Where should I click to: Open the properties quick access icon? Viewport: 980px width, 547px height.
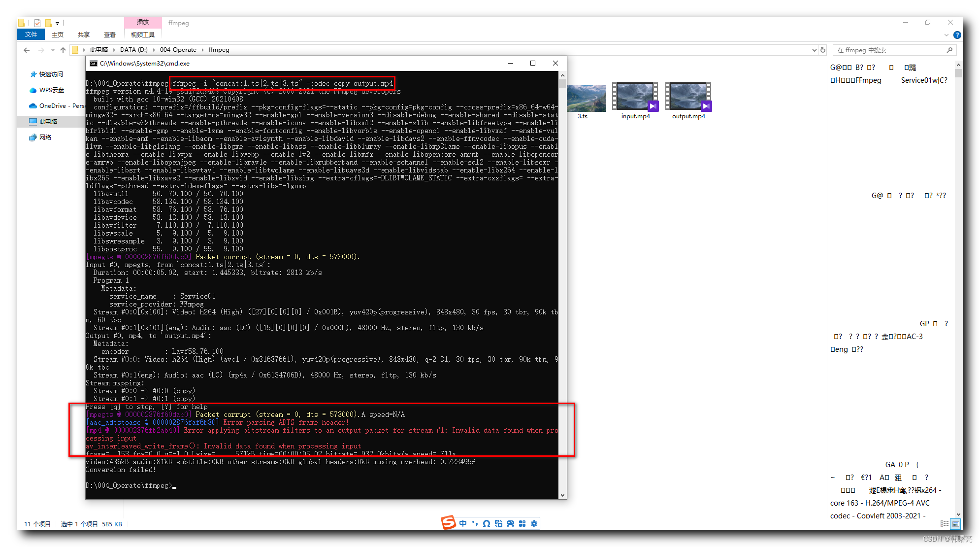click(37, 23)
